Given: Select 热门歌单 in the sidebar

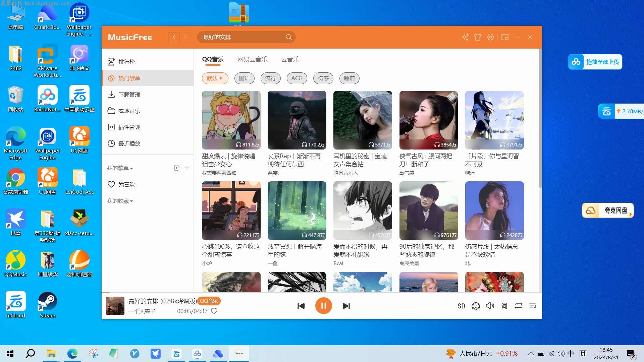Looking at the screenshot, I should point(148,78).
